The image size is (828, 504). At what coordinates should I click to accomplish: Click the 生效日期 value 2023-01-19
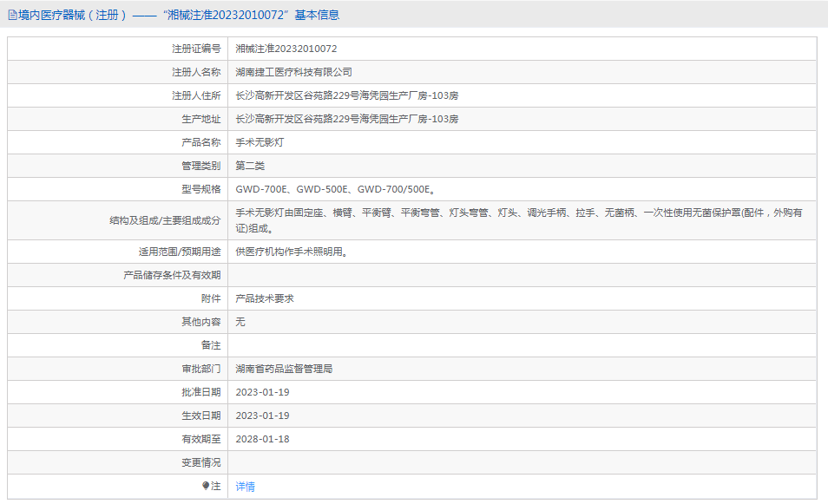point(262,416)
